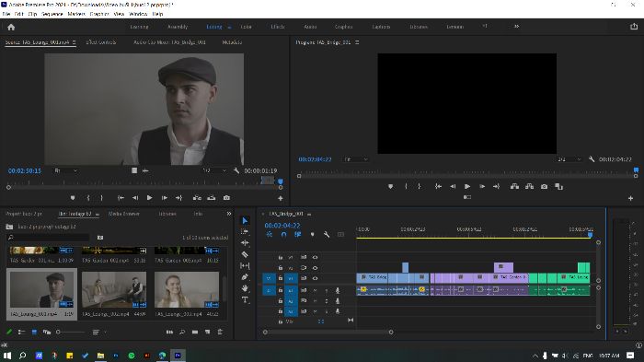Screen dimensions: 644x362
Task: Click Find magnifier icon in bin footer
Action: [182, 332]
